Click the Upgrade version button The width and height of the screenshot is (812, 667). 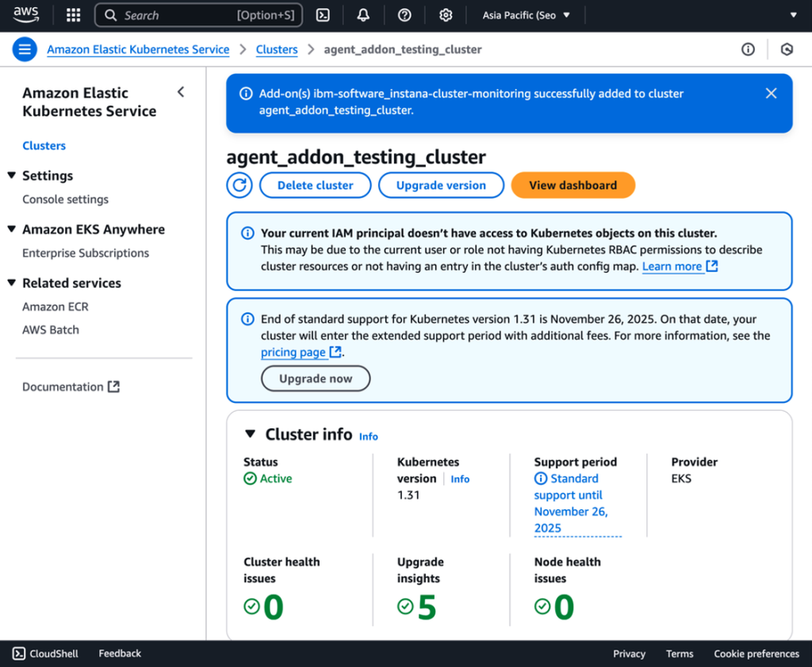441,185
